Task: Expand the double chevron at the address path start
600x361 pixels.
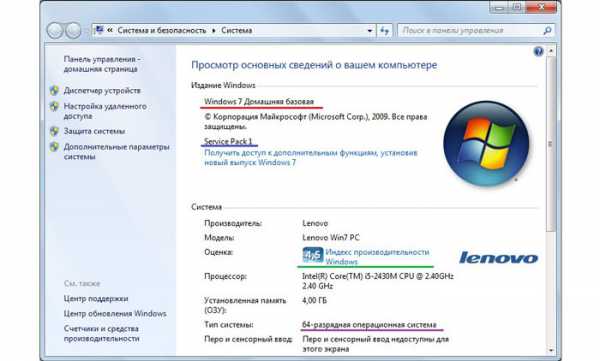Action: click(x=110, y=30)
